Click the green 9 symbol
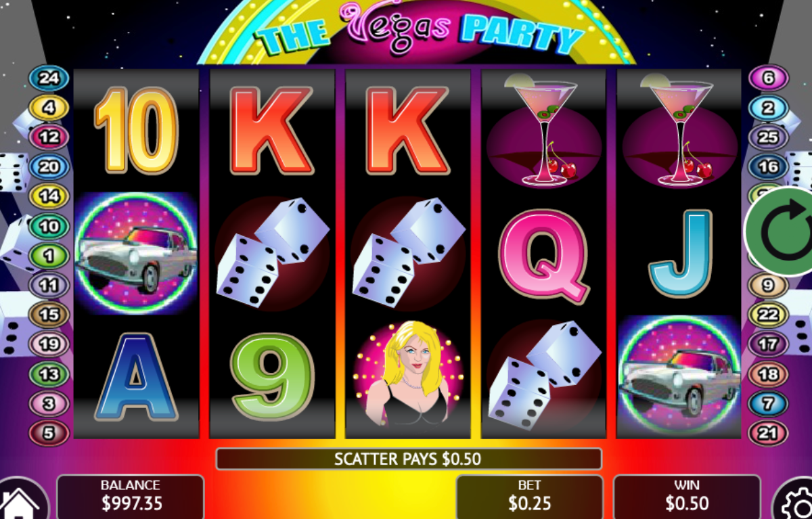The image size is (812, 519). coord(273,376)
